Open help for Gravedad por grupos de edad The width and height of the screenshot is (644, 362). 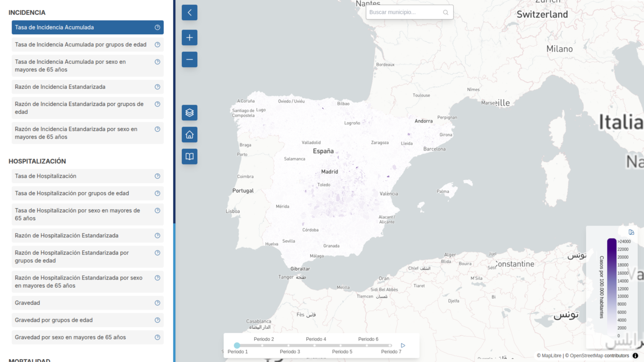(157, 320)
